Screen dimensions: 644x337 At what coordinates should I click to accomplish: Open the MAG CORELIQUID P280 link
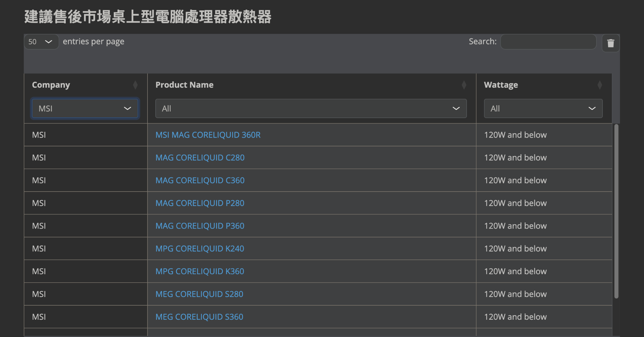(x=200, y=203)
